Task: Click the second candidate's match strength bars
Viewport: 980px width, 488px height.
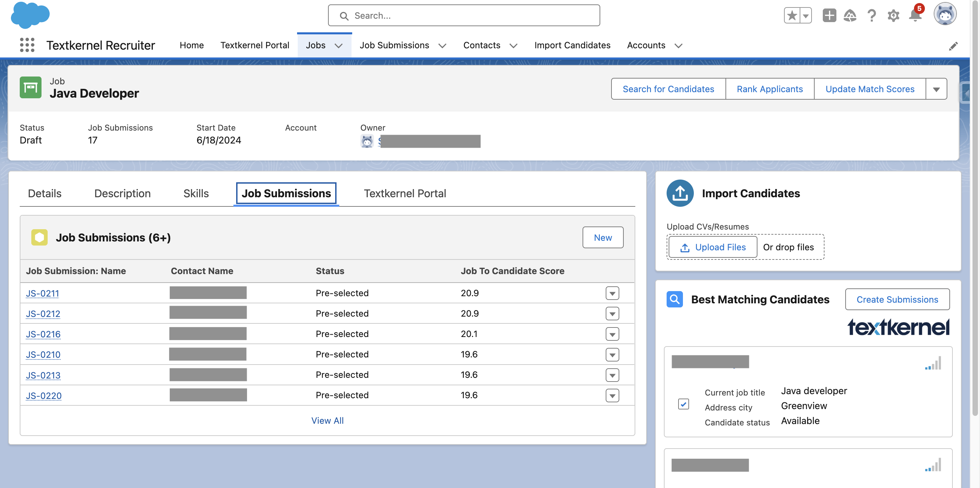Action: coord(933,465)
